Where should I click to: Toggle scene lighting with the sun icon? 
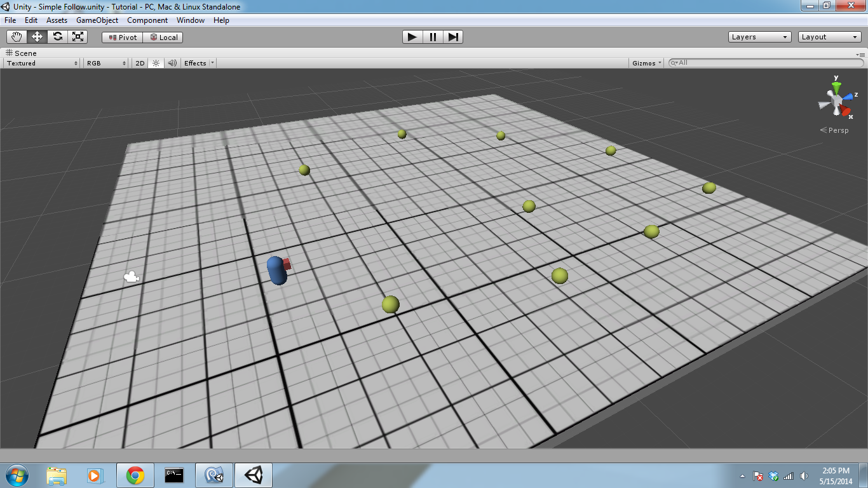[x=156, y=62]
